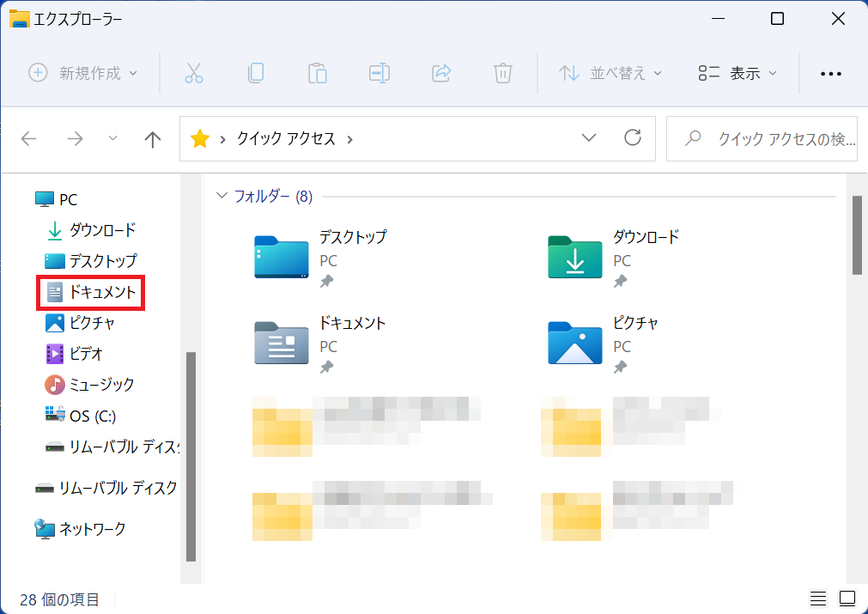This screenshot has width=868, height=614.
Task: Click the Refresh button
Action: point(633,138)
